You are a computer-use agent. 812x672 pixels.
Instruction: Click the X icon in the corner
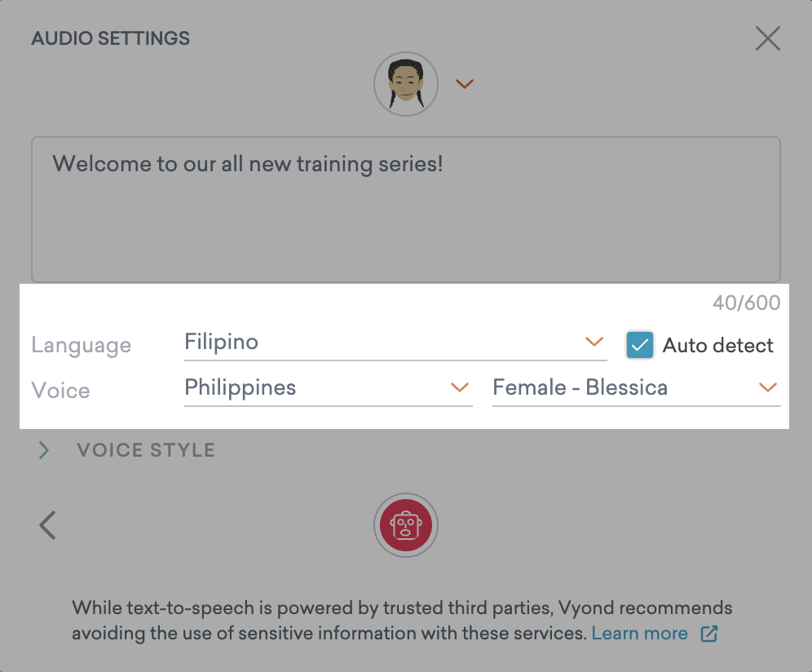767,38
